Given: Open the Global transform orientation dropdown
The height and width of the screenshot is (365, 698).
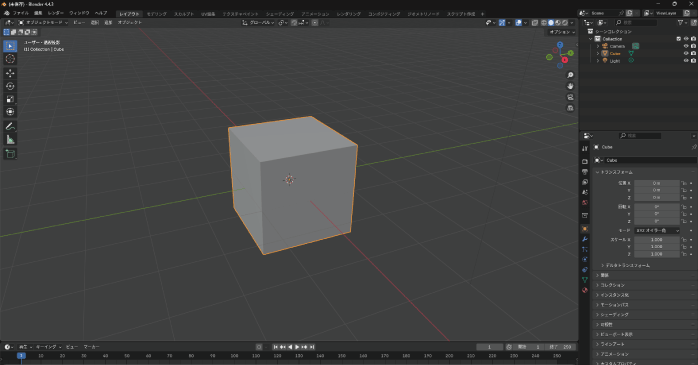Looking at the screenshot, I should click(258, 23).
